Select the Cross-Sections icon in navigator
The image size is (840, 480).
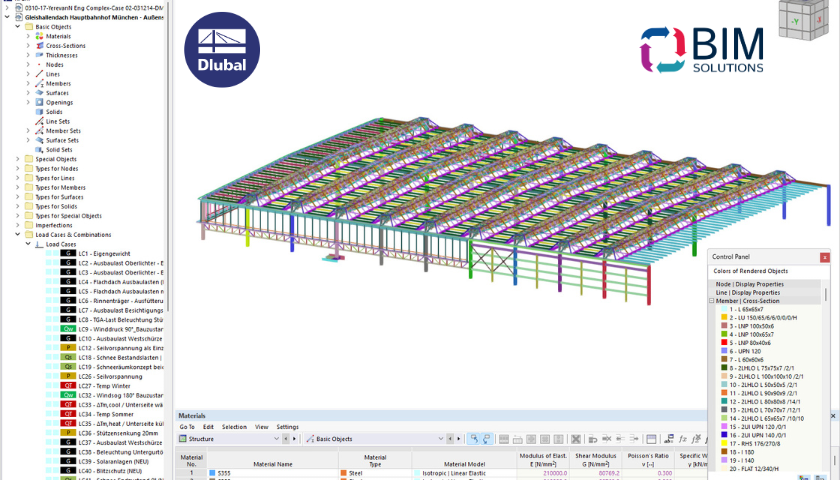click(x=39, y=46)
